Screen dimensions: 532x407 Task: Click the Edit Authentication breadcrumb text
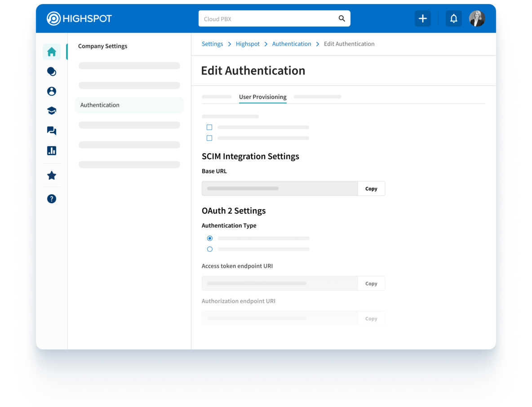pyautogui.click(x=349, y=44)
